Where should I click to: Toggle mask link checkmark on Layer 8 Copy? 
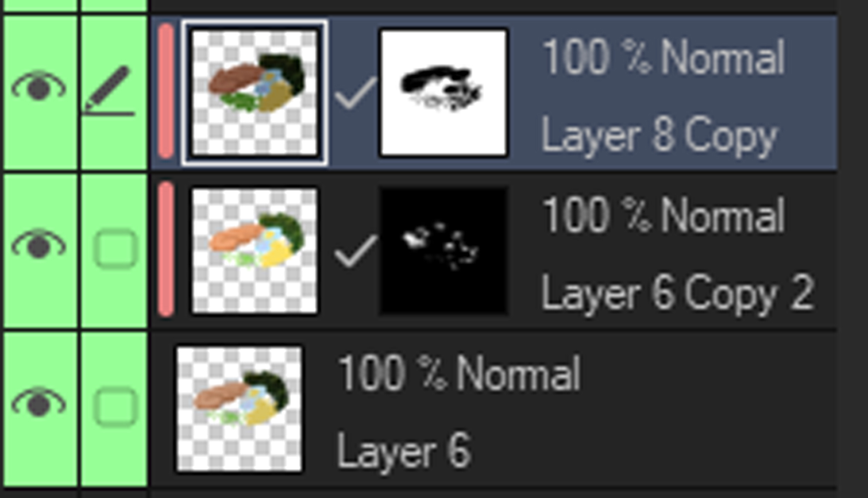[356, 93]
